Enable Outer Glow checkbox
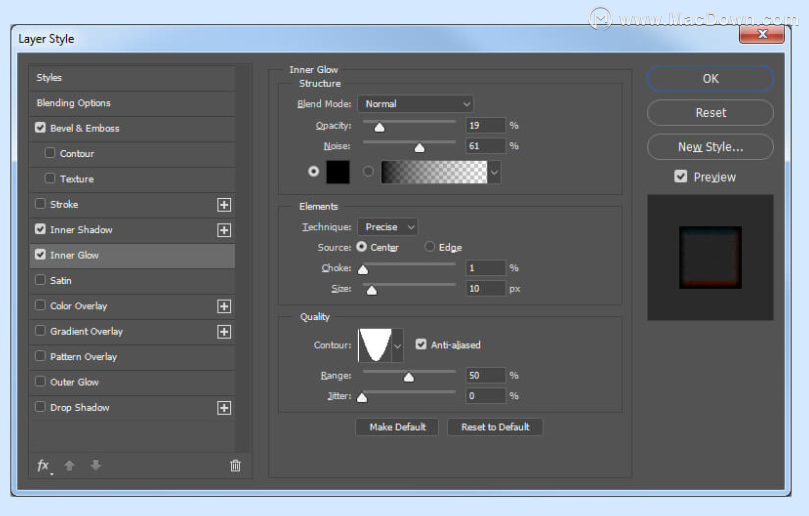The image size is (809, 516). 40,381
